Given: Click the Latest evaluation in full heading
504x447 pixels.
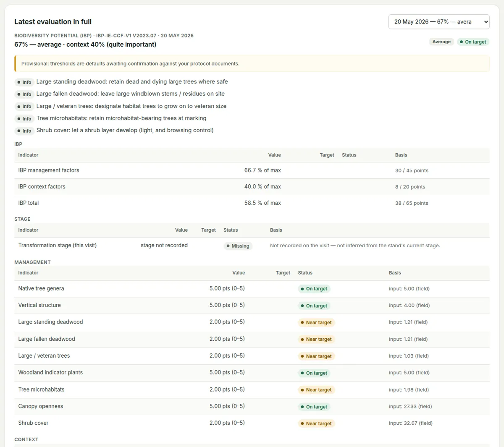Looking at the screenshot, I should [x=53, y=22].
